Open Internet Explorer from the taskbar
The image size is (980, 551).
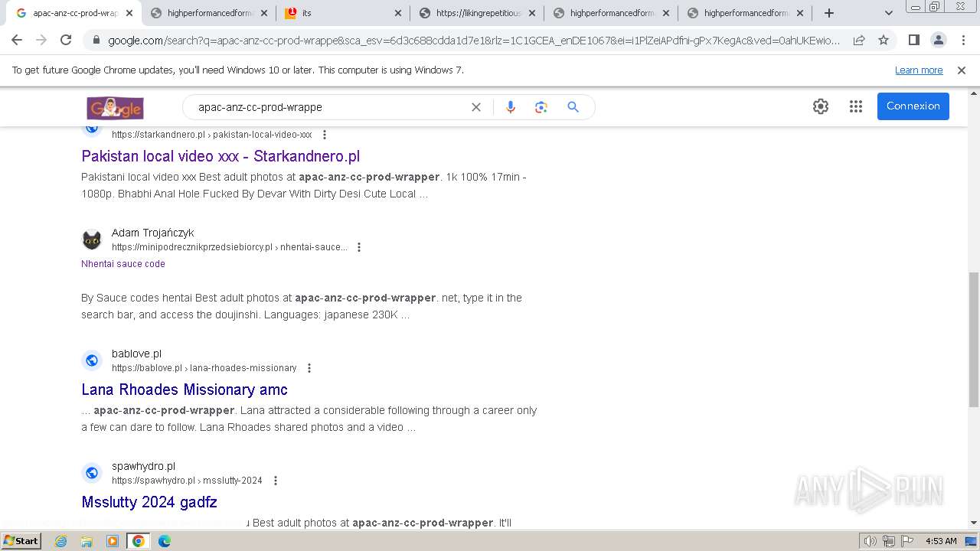[x=61, y=541]
